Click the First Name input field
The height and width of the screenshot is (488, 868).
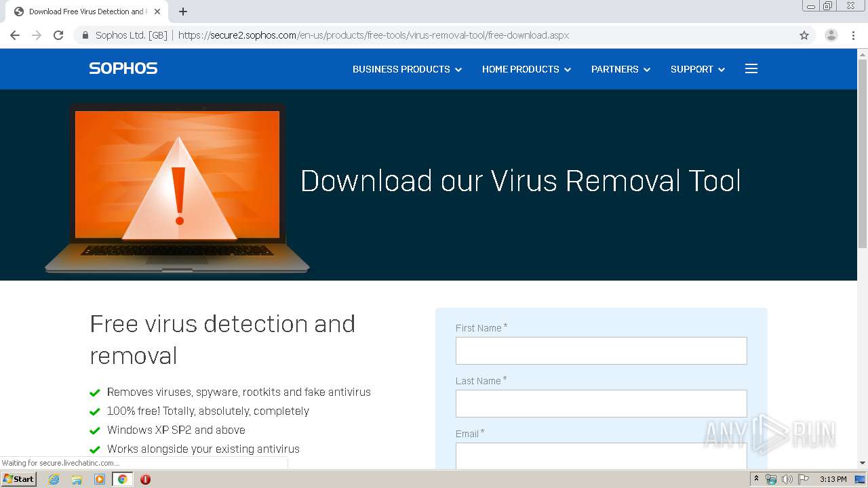601,350
